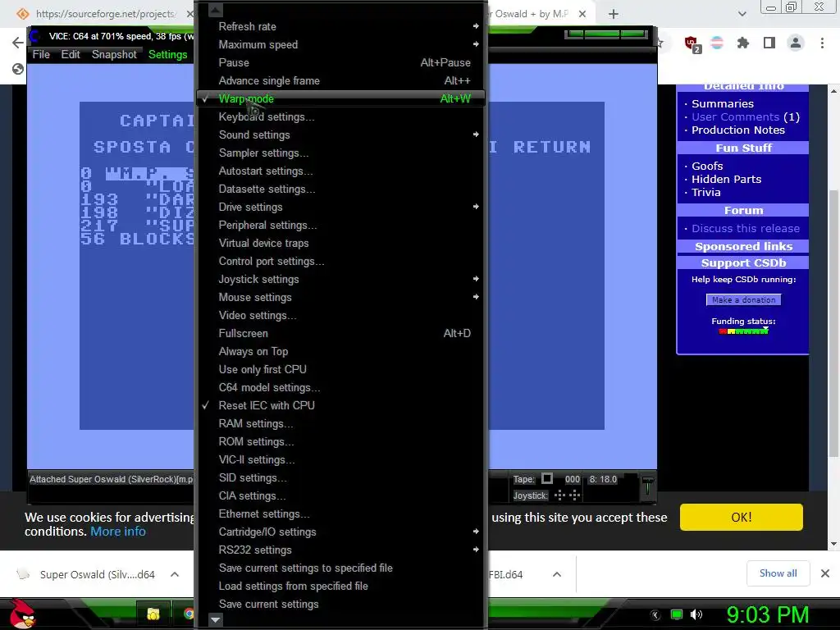Viewport: 840px width, 630px height.
Task: Click the joystick indicator in VICE status bar
Action: point(567,495)
